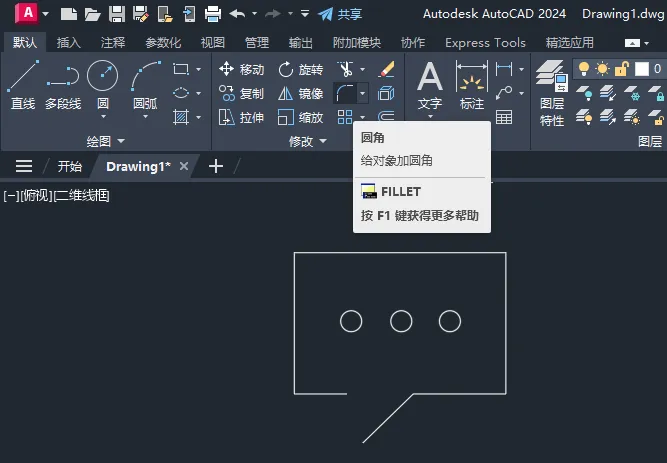Activate the Stretch (拉伸) command

pyautogui.click(x=241, y=117)
